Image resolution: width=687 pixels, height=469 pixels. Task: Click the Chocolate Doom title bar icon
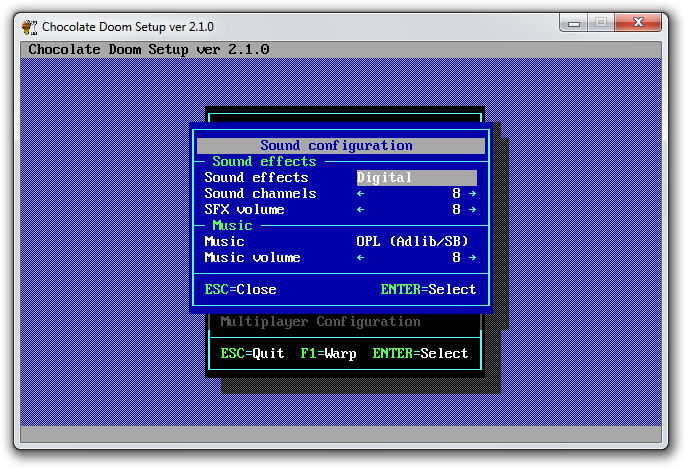pos(31,26)
